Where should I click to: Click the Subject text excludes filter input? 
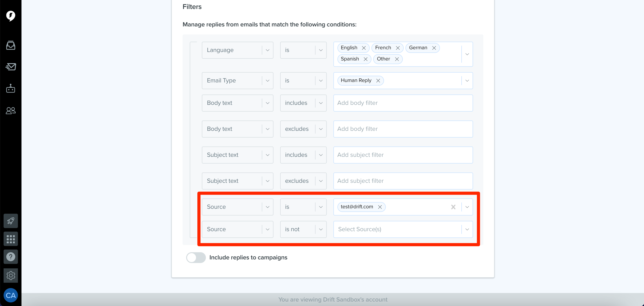403,181
